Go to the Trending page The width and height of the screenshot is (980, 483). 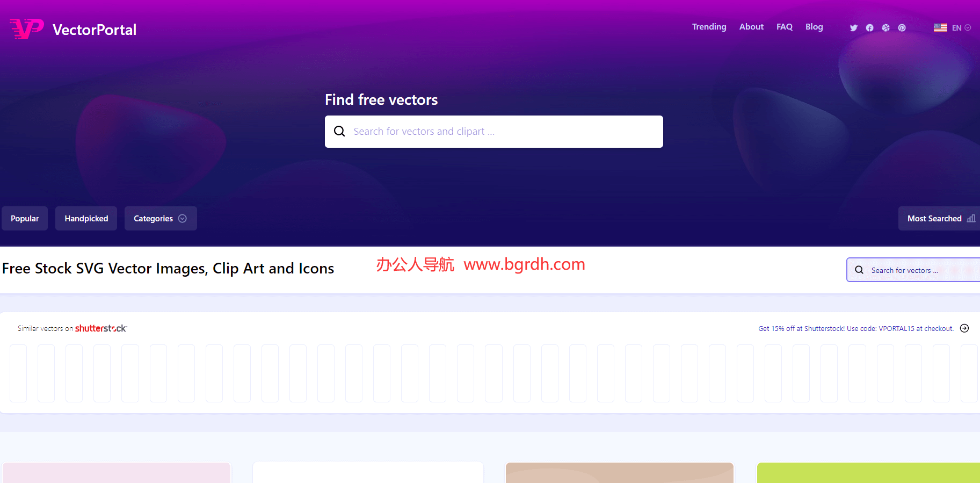(x=709, y=27)
